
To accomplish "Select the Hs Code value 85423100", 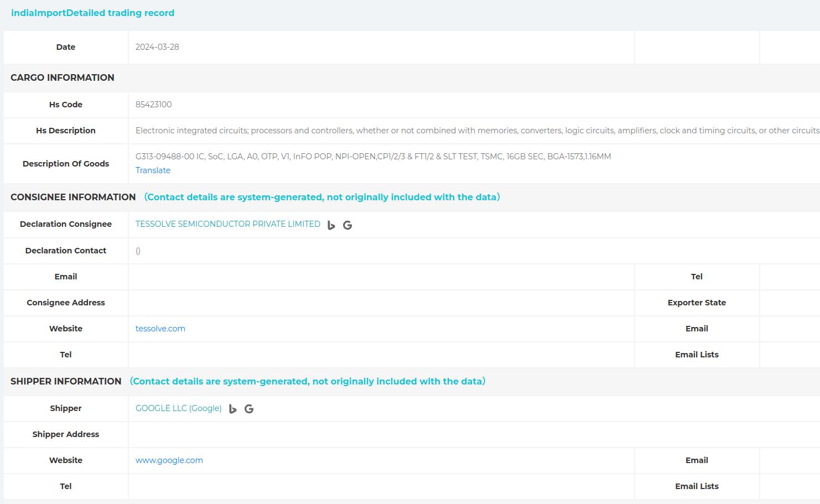I will [x=154, y=105].
